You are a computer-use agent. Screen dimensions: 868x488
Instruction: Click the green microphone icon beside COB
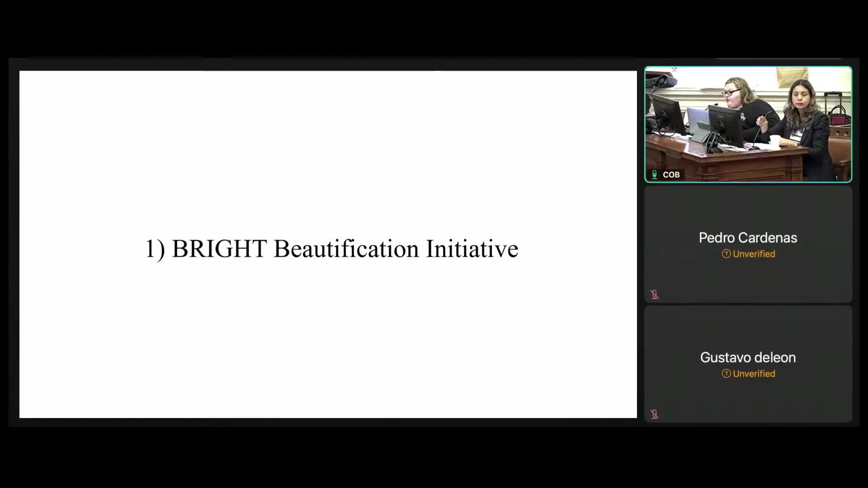pyautogui.click(x=654, y=174)
